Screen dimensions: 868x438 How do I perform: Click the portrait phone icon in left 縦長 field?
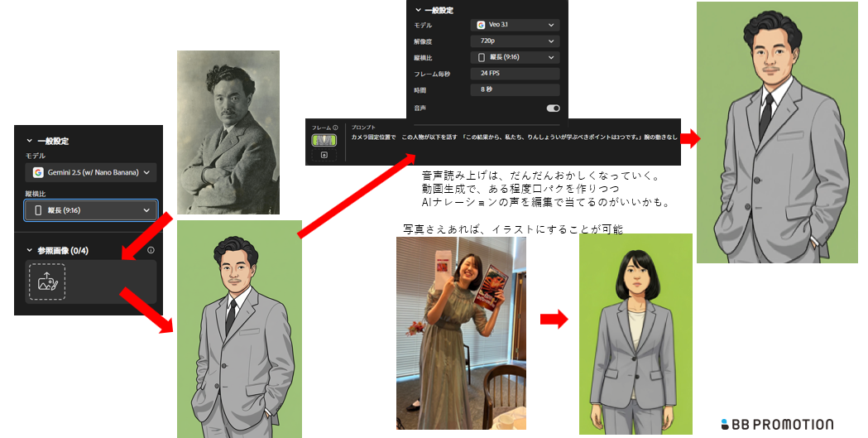pyautogui.click(x=38, y=210)
